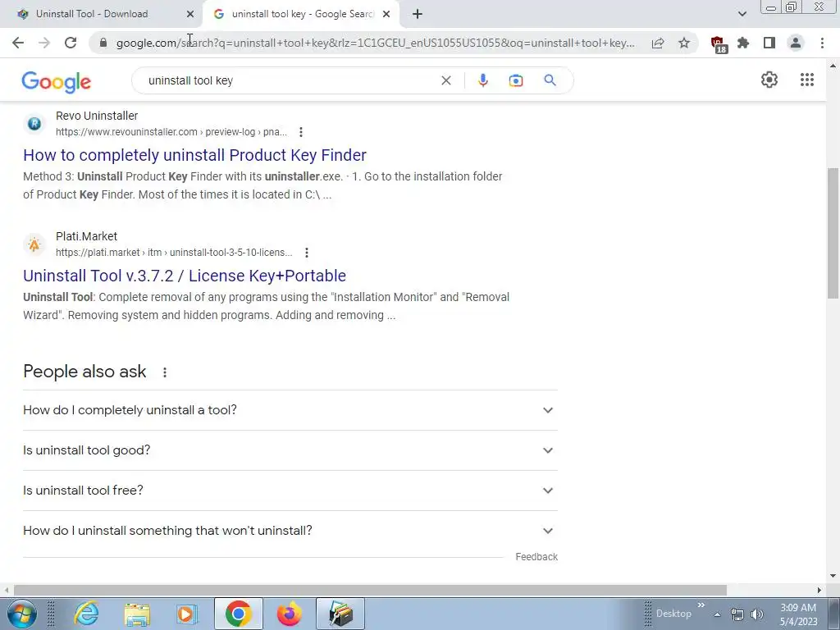
Task: Launch Firefox from the taskbar
Action: (290, 614)
